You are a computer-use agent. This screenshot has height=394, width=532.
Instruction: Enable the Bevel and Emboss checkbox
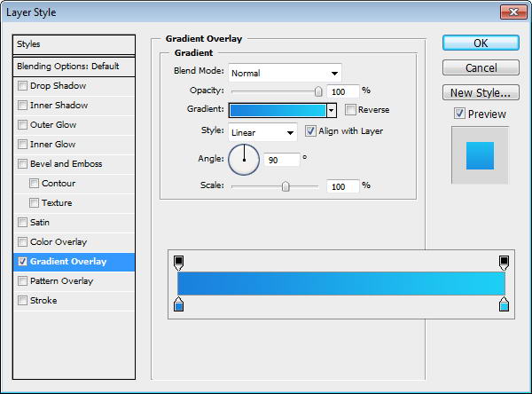pyautogui.click(x=22, y=163)
